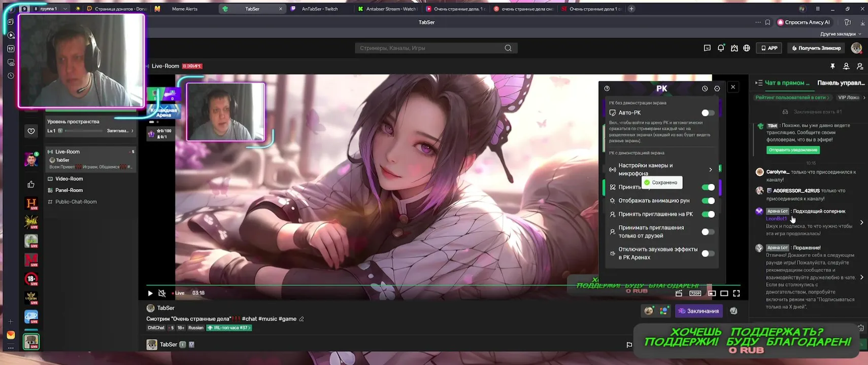
Task: Expand группа 1 tab group dropdown
Action: click(65, 9)
